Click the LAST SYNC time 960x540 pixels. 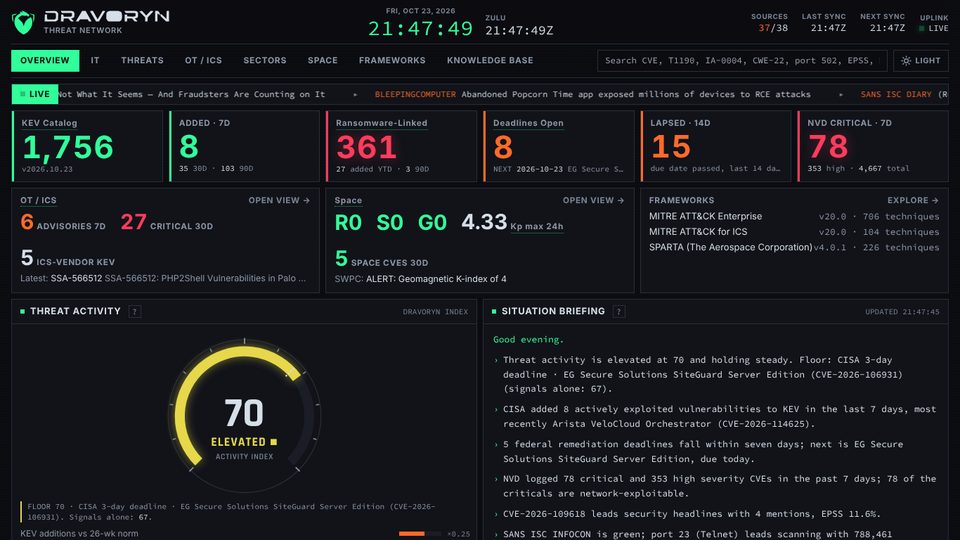pos(824,23)
